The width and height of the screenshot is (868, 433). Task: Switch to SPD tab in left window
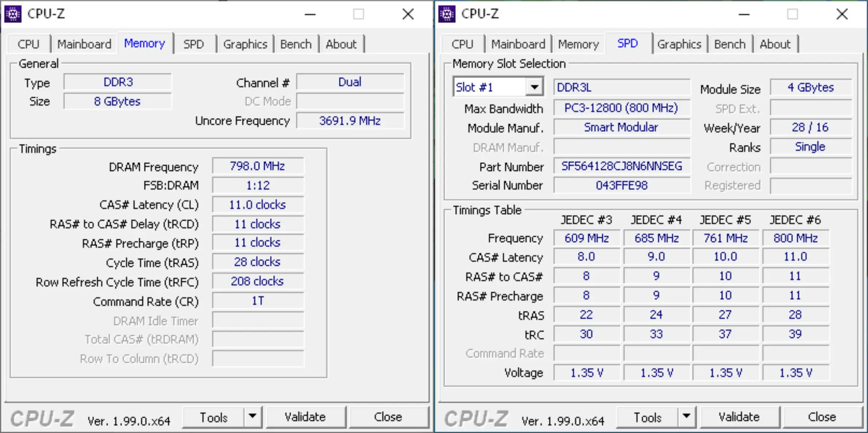point(193,44)
